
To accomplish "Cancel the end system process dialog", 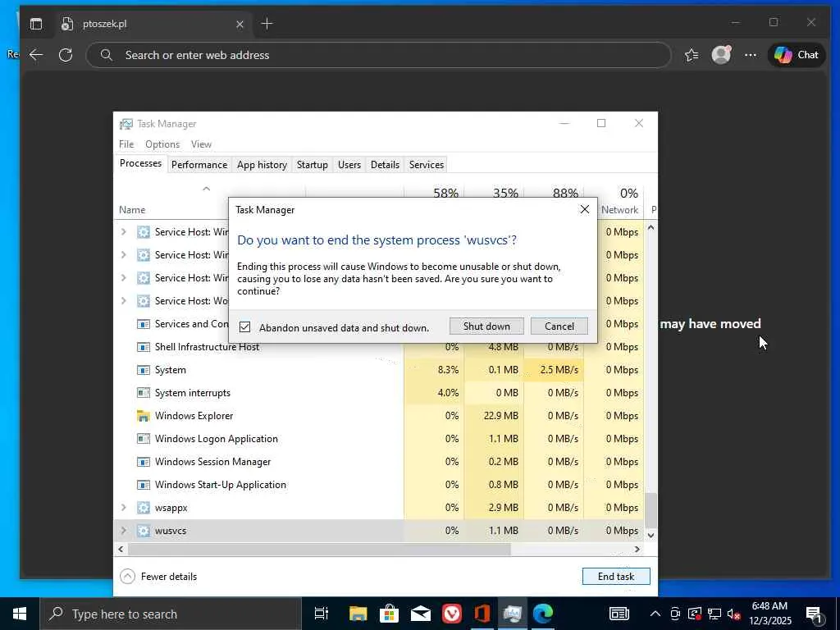I will click(559, 326).
